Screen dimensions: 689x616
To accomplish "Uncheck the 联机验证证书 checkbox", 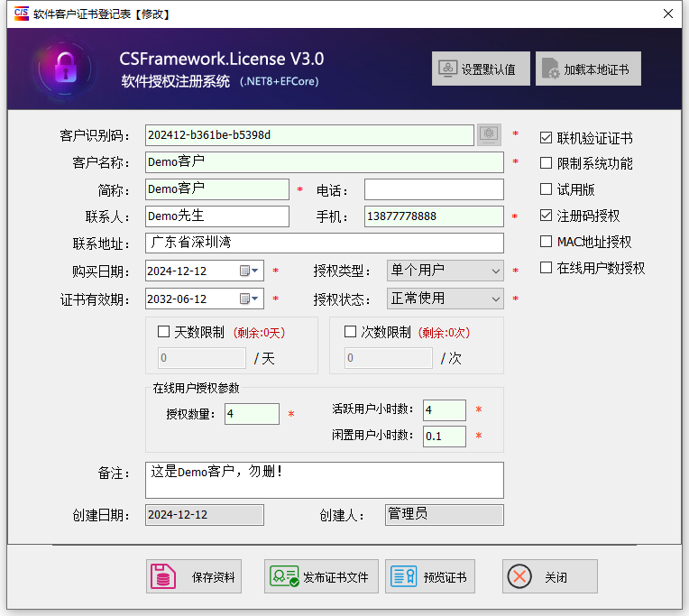I will coord(546,138).
